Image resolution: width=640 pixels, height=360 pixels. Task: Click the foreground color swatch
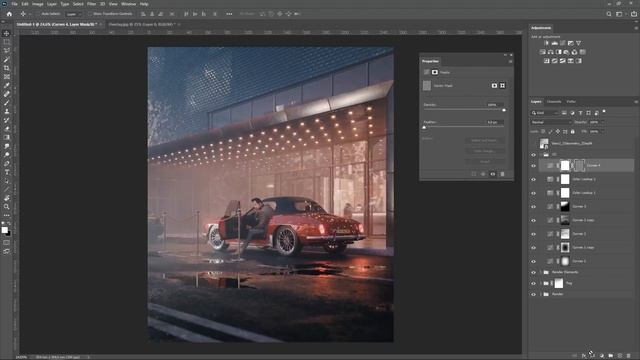click(4, 230)
